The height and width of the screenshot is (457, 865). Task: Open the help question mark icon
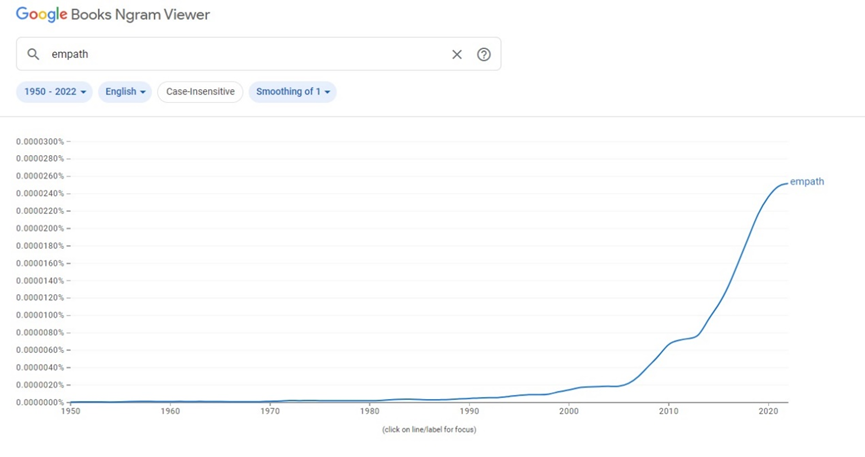pos(484,54)
